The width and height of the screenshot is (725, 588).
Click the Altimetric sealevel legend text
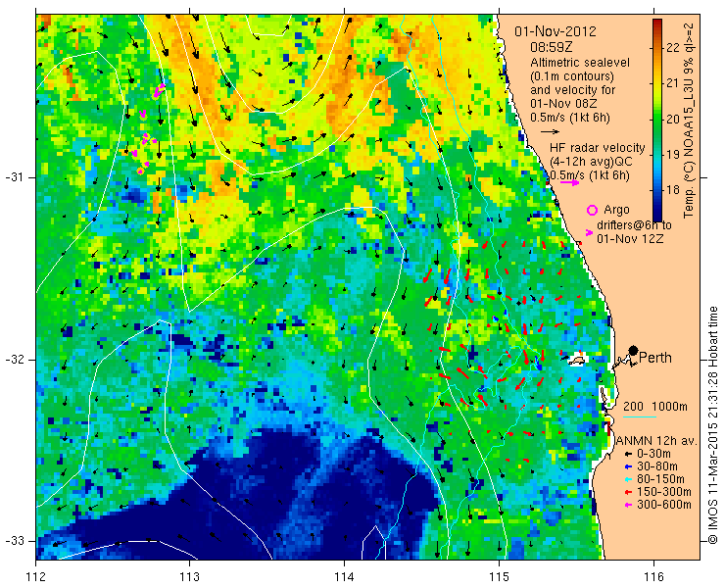pos(580,63)
